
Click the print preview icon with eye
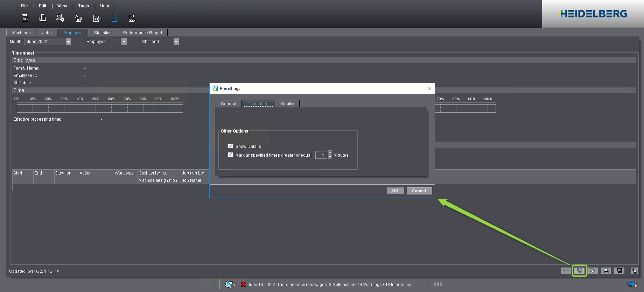point(634,271)
